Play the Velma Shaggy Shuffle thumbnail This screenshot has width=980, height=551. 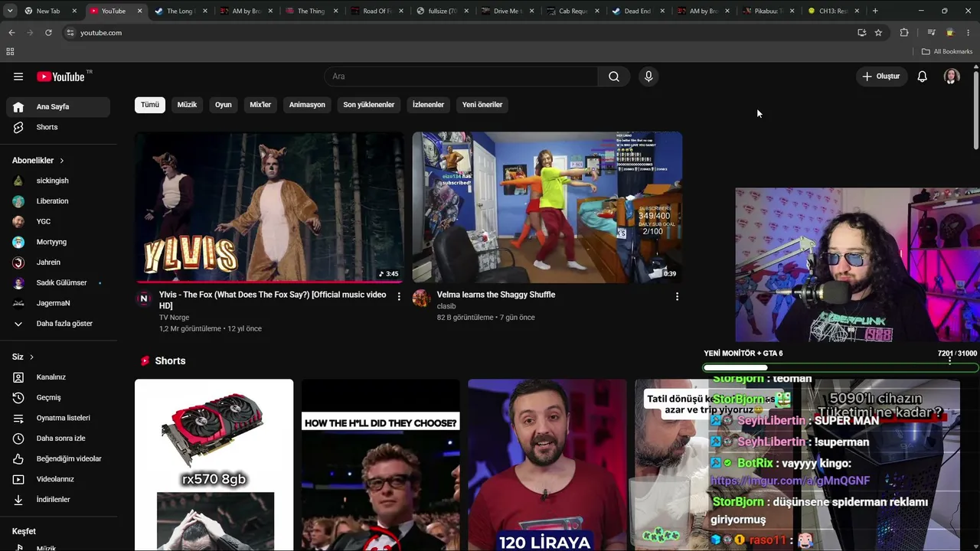point(547,207)
